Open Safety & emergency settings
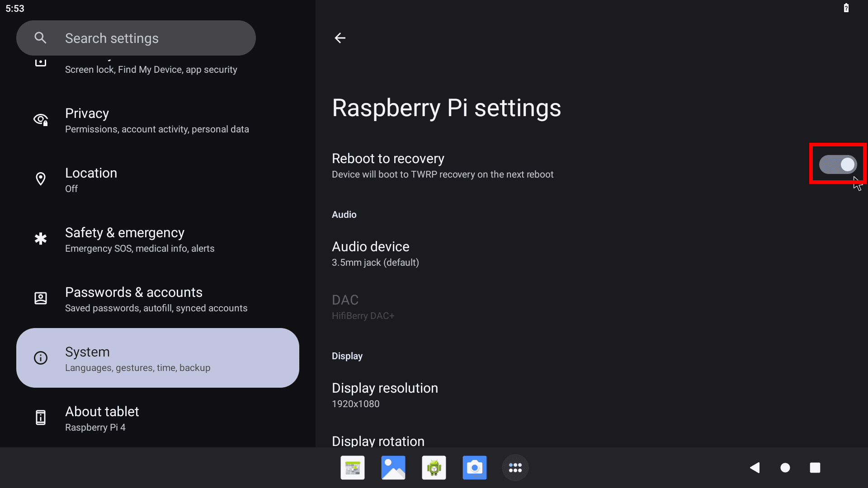This screenshot has height=488, width=868. coord(158,239)
